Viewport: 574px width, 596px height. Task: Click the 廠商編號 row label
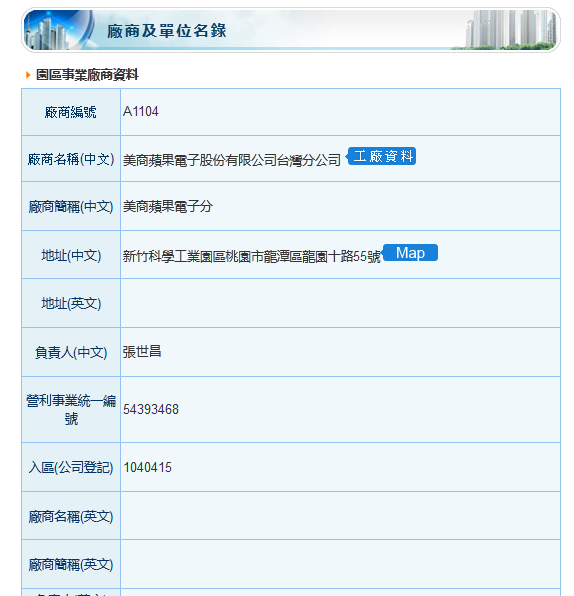pyautogui.click(x=71, y=112)
